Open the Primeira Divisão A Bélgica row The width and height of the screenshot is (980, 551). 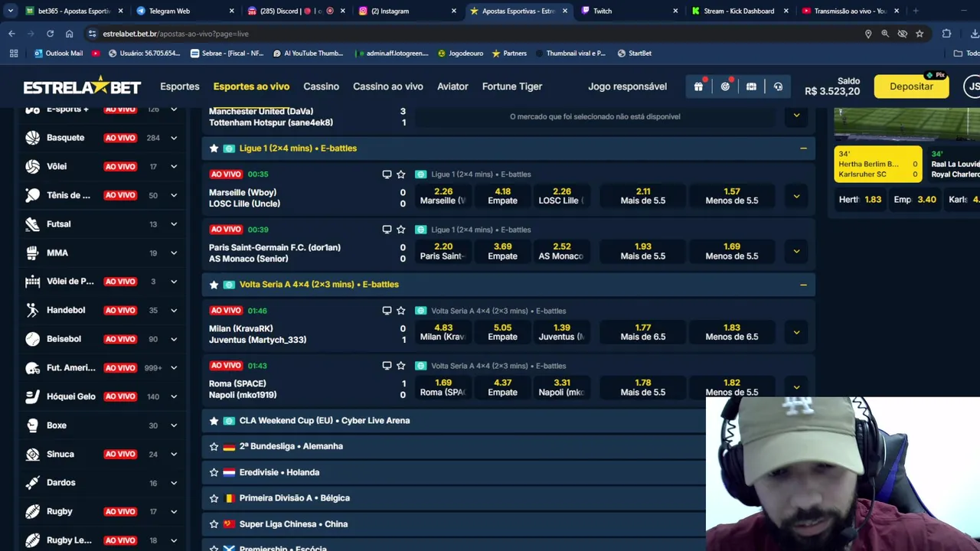(x=453, y=498)
